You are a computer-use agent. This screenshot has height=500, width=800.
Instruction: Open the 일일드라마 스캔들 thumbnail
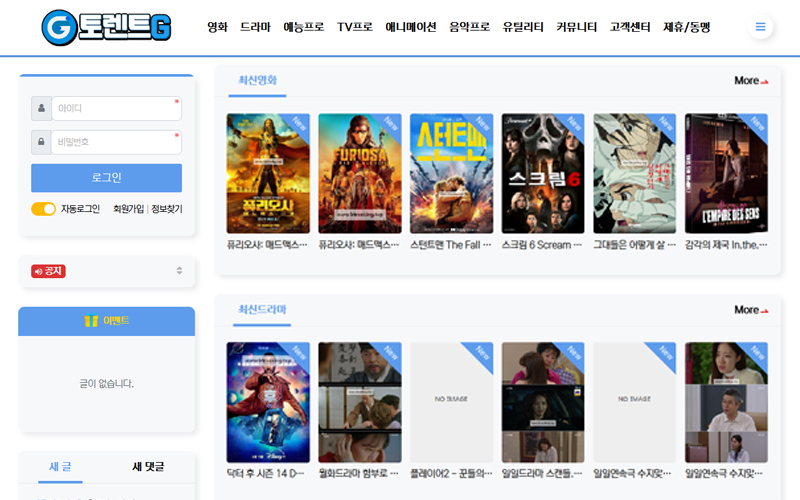543,403
